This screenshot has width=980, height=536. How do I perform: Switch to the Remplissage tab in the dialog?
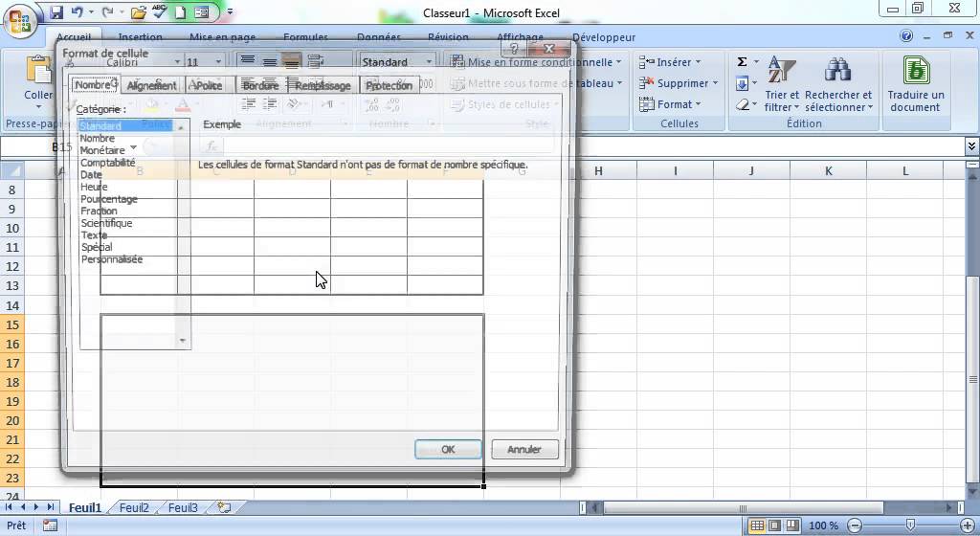323,85
